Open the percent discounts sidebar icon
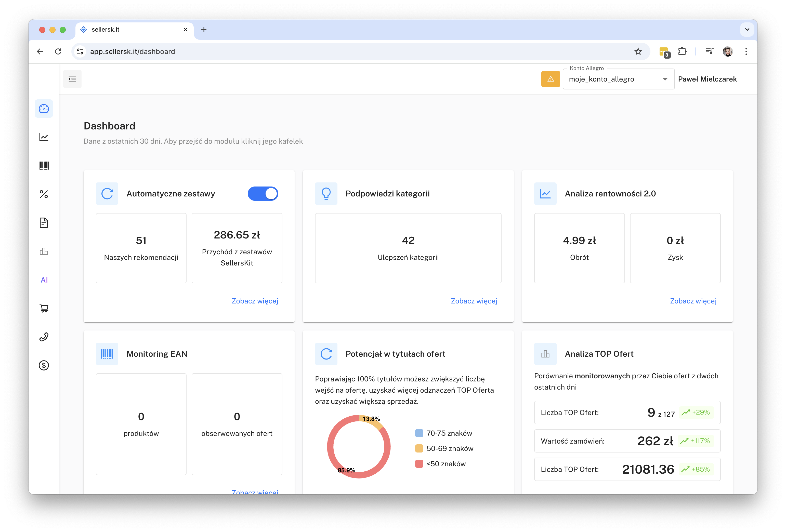786x532 pixels. [44, 194]
